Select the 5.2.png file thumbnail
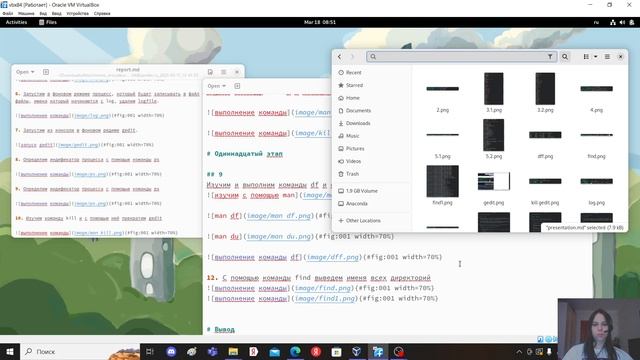This screenshot has height=360, width=640. point(493,135)
